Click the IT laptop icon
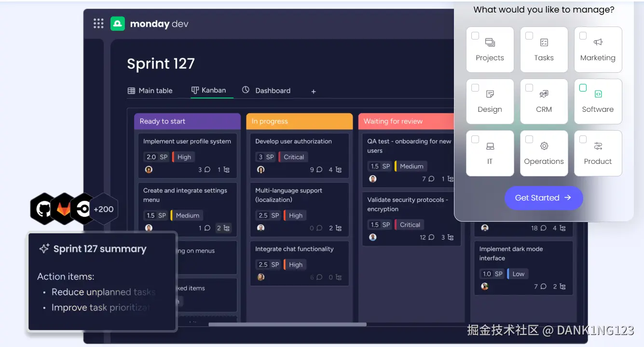 (490, 146)
